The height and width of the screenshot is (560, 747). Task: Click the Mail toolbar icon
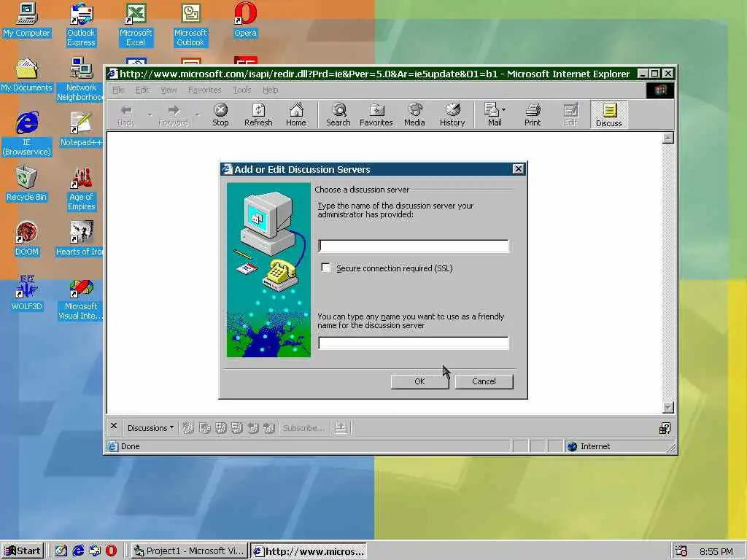pos(492,114)
